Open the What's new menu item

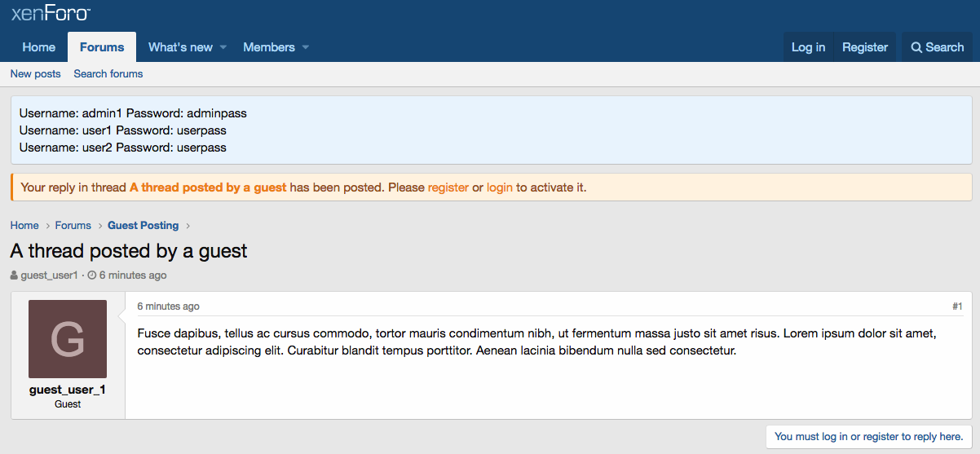pos(180,47)
